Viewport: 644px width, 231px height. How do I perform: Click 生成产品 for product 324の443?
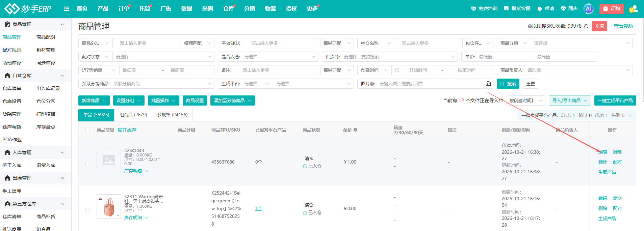(607, 172)
